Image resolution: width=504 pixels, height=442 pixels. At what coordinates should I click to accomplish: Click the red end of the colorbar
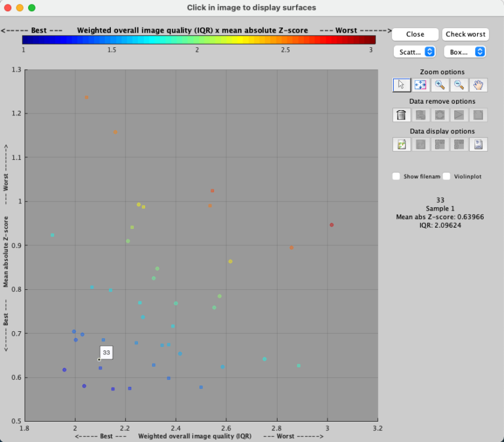tap(371, 40)
